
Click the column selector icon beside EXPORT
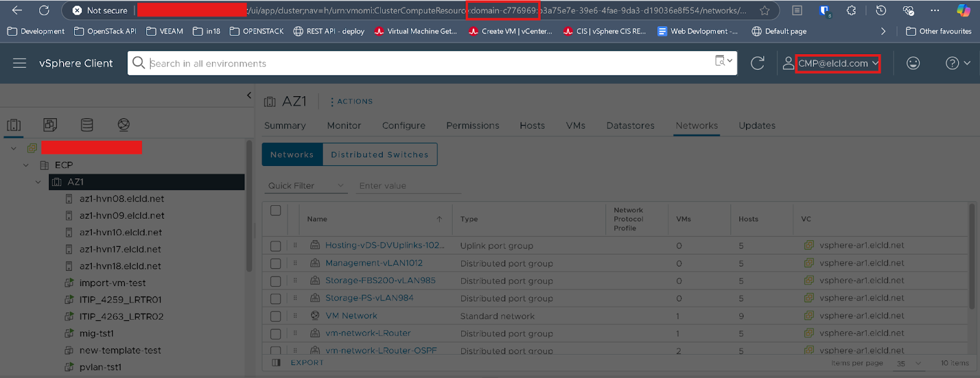(276, 363)
